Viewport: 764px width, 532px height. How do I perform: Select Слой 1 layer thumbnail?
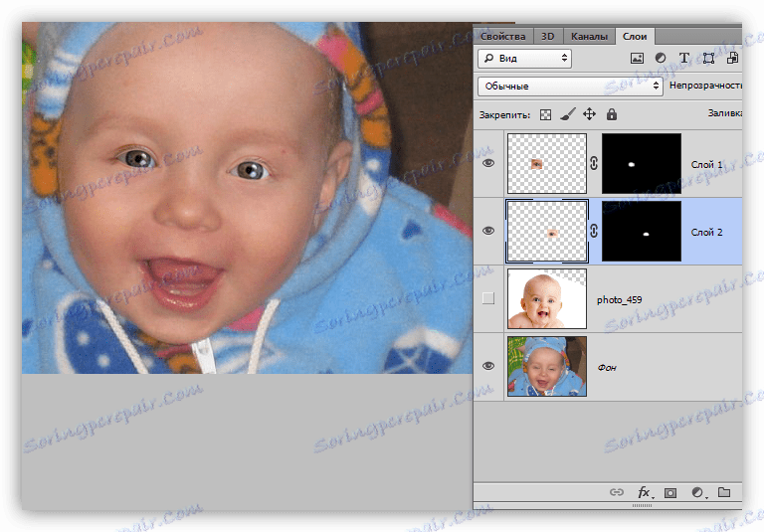tap(547, 164)
